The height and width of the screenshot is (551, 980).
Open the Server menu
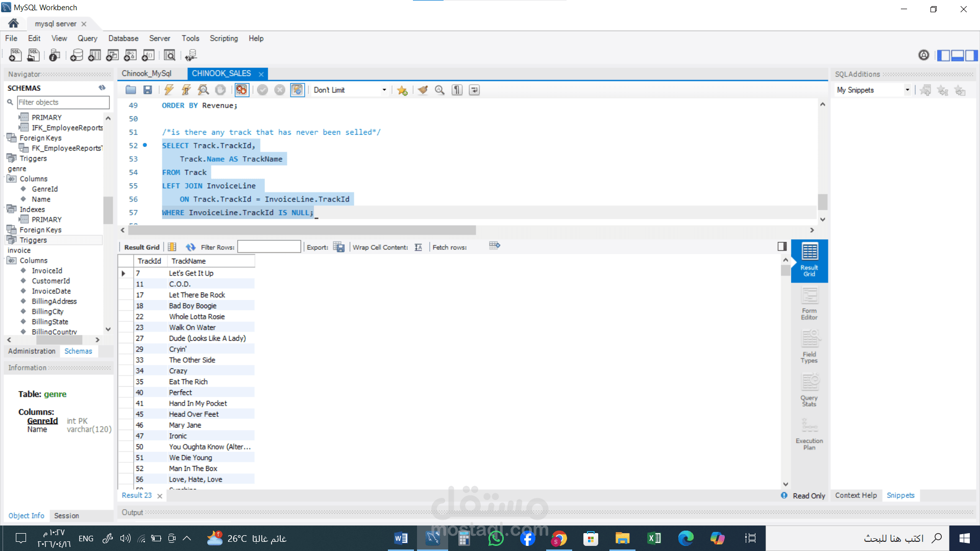click(159, 38)
